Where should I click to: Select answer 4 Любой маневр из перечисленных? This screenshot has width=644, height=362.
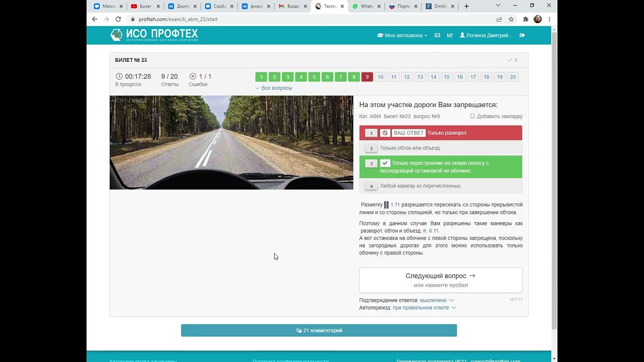pos(441,186)
